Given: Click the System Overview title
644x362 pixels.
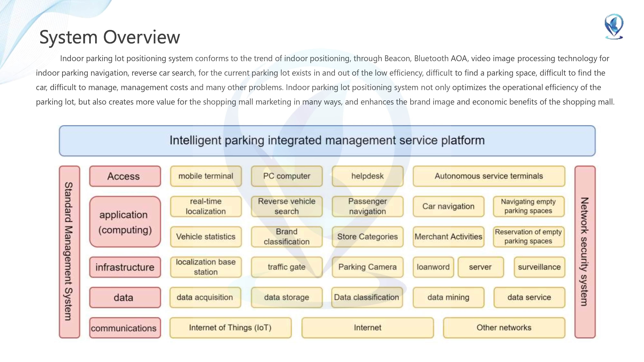Looking at the screenshot, I should coord(109,37).
